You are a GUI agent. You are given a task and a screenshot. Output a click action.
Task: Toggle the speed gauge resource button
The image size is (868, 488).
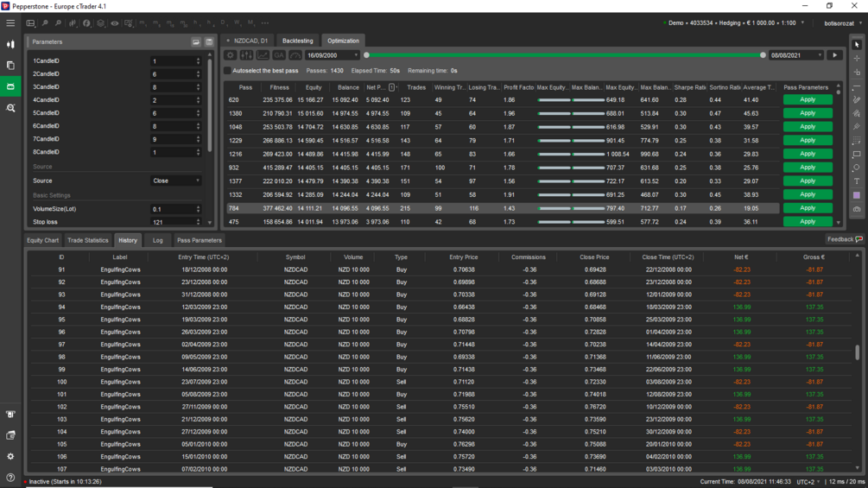point(295,55)
